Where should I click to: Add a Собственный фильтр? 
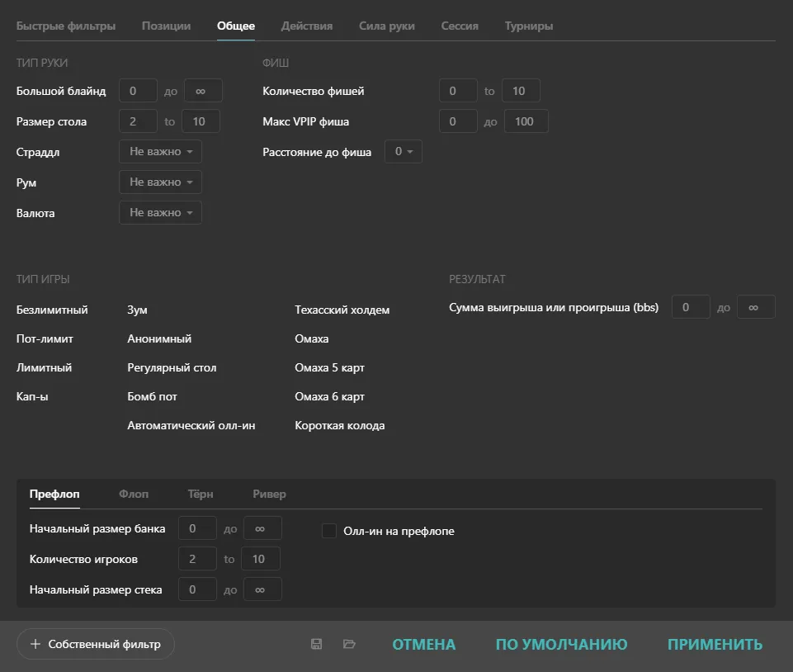pyautogui.click(x=96, y=644)
